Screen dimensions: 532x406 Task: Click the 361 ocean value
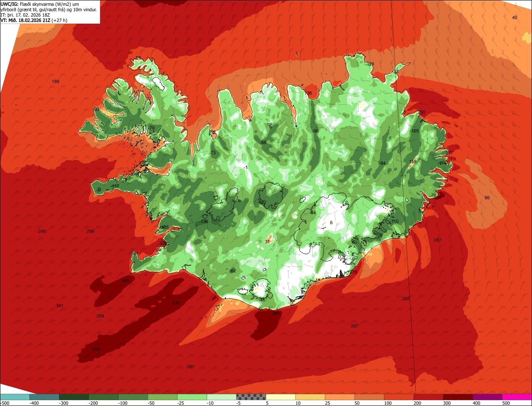pyautogui.click(x=59, y=306)
